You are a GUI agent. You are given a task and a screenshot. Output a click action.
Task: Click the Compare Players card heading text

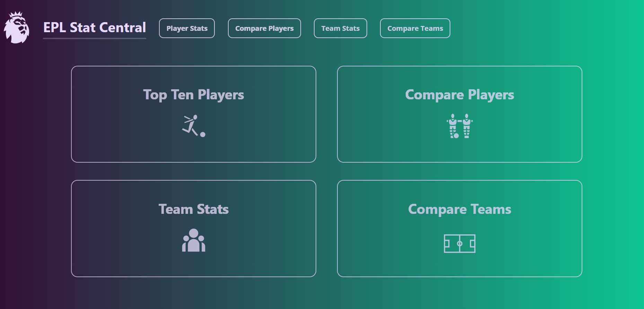click(460, 94)
